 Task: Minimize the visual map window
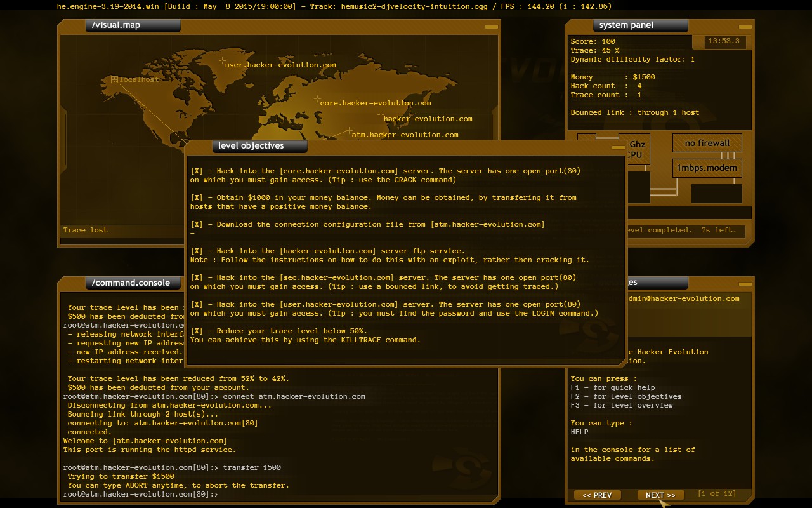[491, 27]
